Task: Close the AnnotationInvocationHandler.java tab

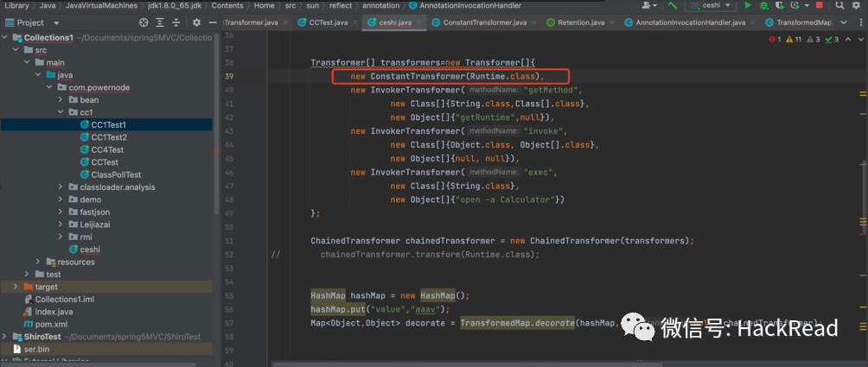Action: click(x=753, y=22)
